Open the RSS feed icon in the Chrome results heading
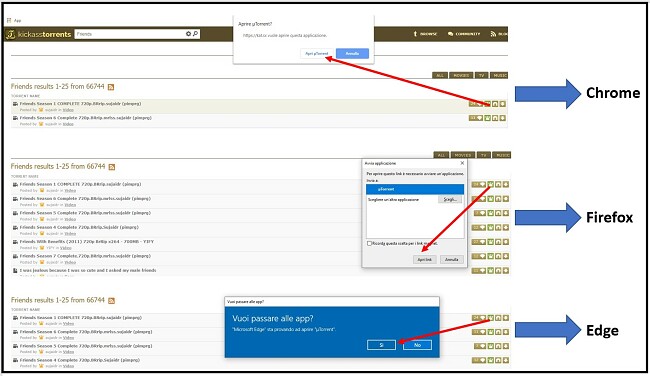650x376 pixels. coord(111,87)
